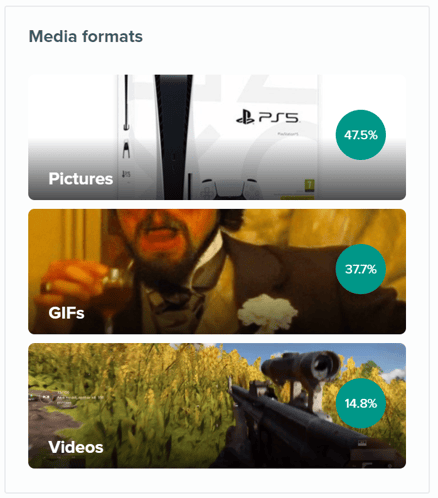Click the rifle scope in the Videos image
This screenshot has width=438, height=498.
point(301,366)
